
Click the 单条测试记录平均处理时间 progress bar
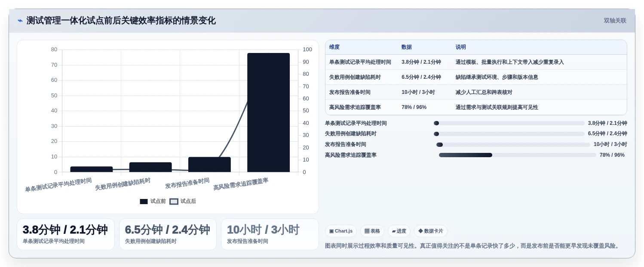[x=509, y=123]
